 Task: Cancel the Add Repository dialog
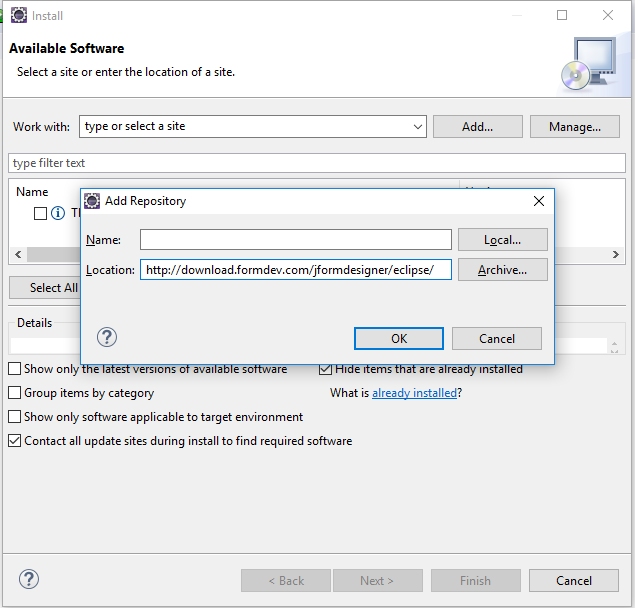[496, 338]
